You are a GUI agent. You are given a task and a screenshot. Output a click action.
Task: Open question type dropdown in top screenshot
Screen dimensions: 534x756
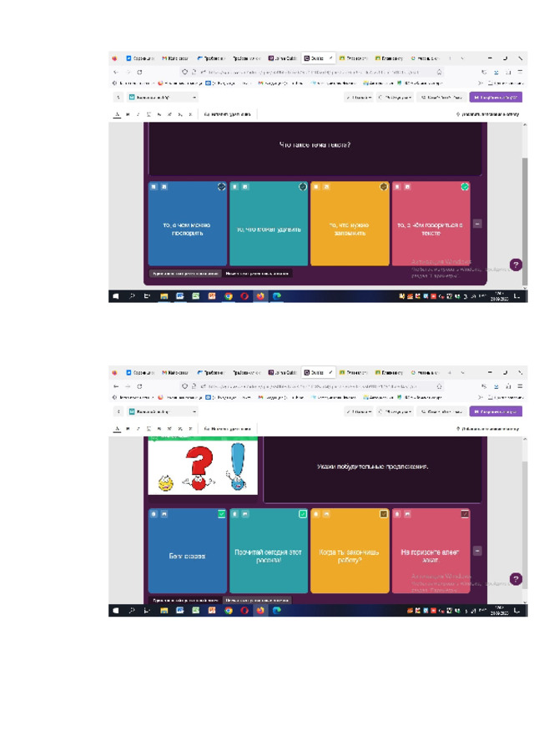[x=163, y=98]
